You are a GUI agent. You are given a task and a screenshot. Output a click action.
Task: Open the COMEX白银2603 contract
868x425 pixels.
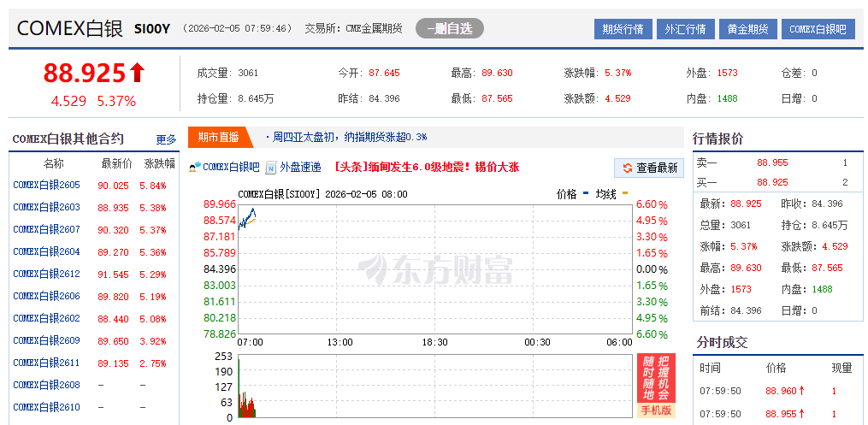[46, 207]
